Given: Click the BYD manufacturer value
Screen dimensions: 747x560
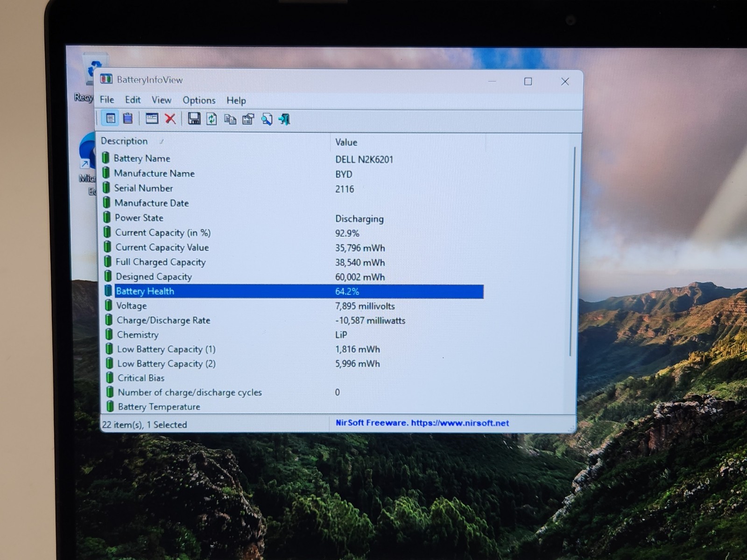Looking at the screenshot, I should tap(344, 174).
